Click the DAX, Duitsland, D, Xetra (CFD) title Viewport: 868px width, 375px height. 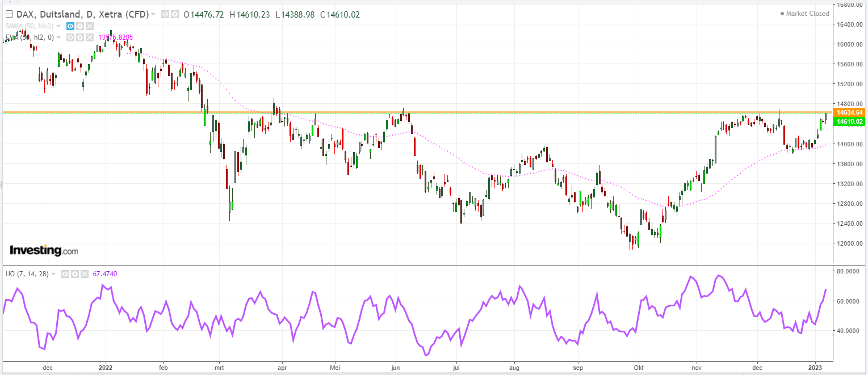pyautogui.click(x=83, y=14)
